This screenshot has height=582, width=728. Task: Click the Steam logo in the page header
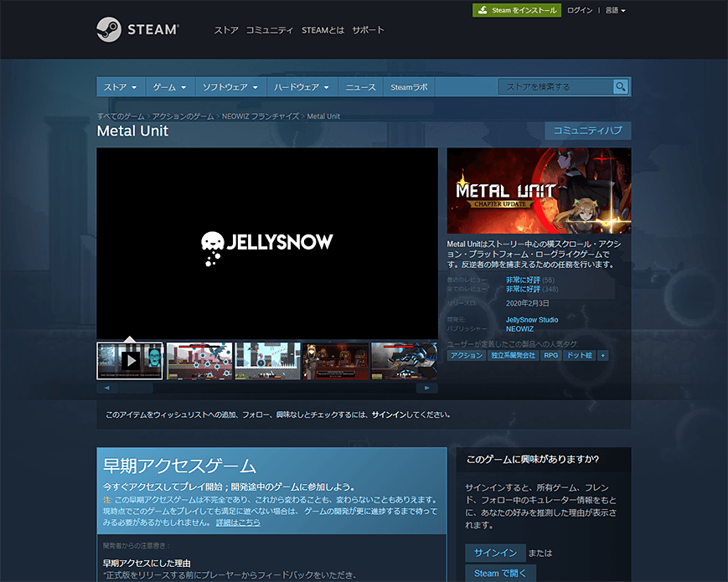tap(138, 28)
